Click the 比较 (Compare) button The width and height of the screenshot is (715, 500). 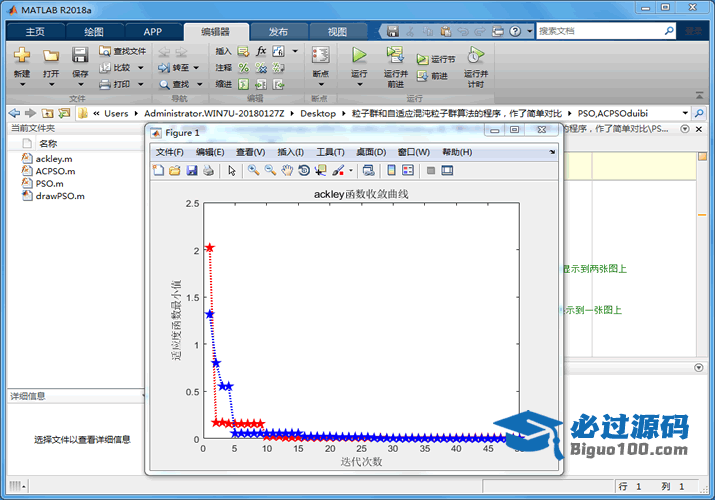coord(115,67)
